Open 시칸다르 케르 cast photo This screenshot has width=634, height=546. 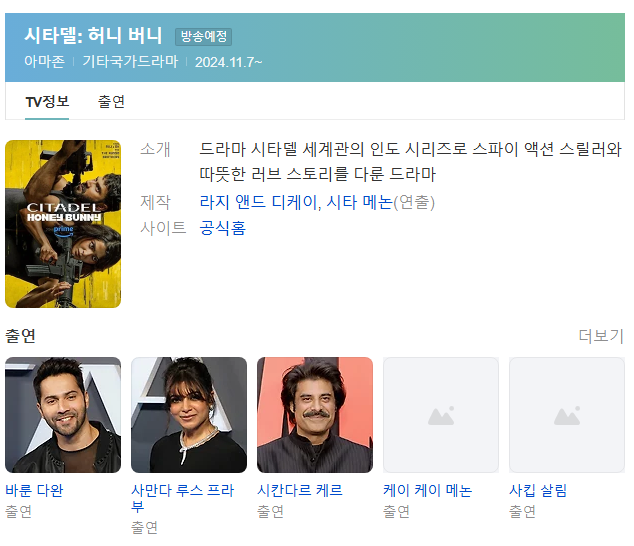(315, 415)
